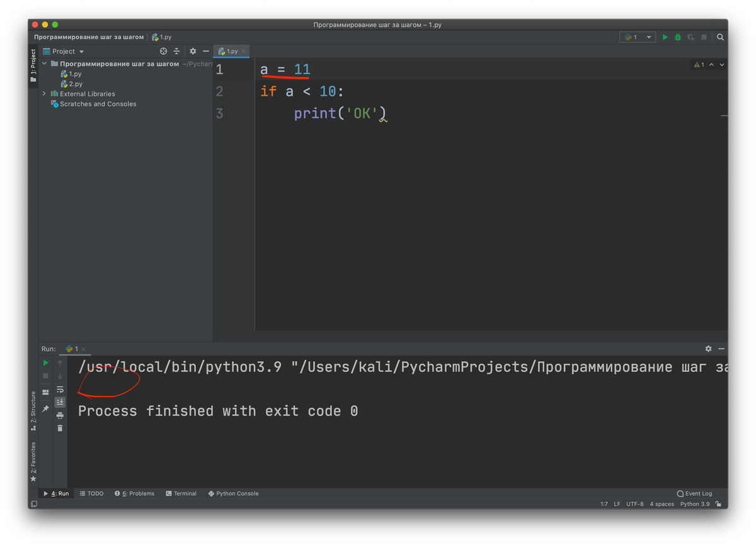Click the editor warning indicator showing 1
Image resolution: width=756 pixels, height=546 pixels.
pos(699,64)
